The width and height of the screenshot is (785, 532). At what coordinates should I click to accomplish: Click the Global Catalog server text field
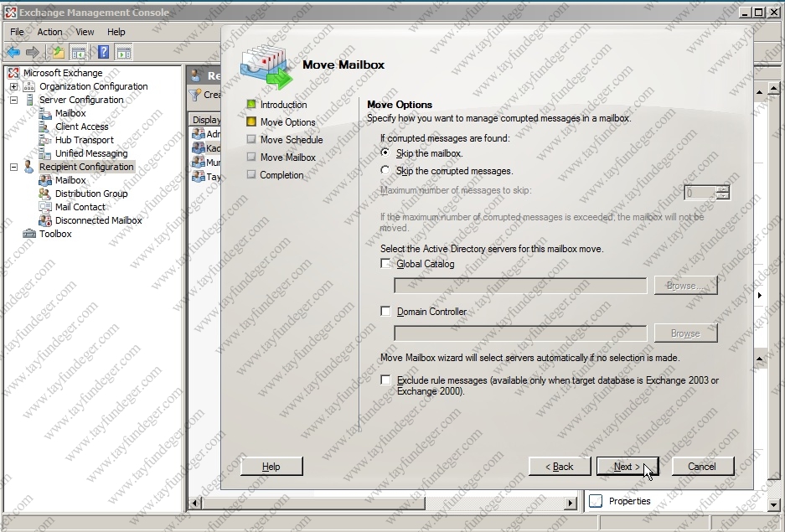[x=520, y=286]
